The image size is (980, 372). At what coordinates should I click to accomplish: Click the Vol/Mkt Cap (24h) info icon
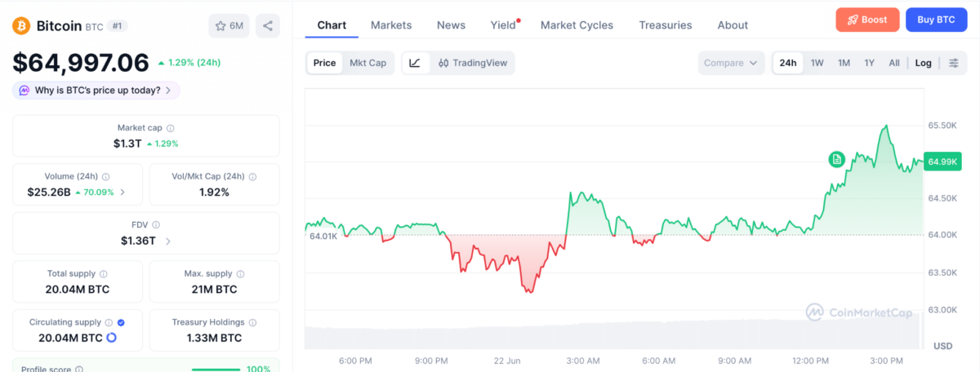(x=253, y=176)
